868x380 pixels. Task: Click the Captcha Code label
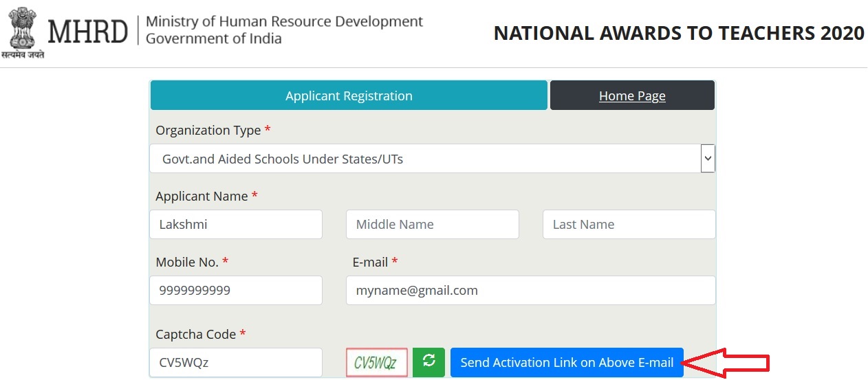(196, 335)
